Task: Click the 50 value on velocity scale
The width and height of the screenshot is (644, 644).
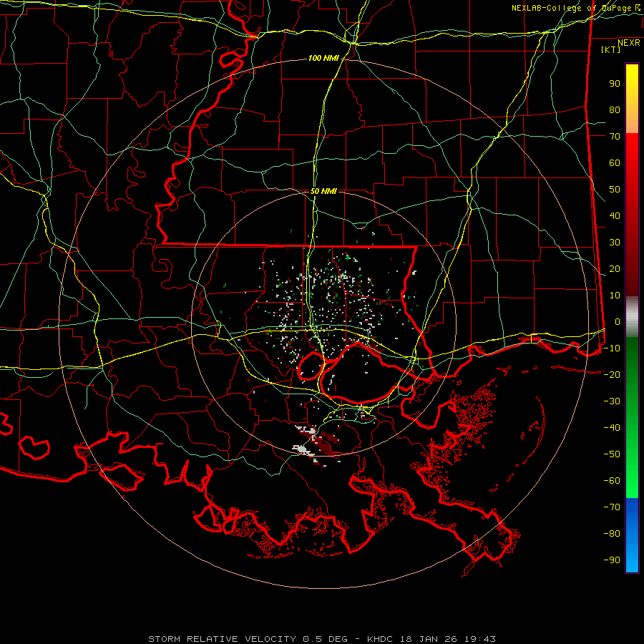Action: click(615, 190)
